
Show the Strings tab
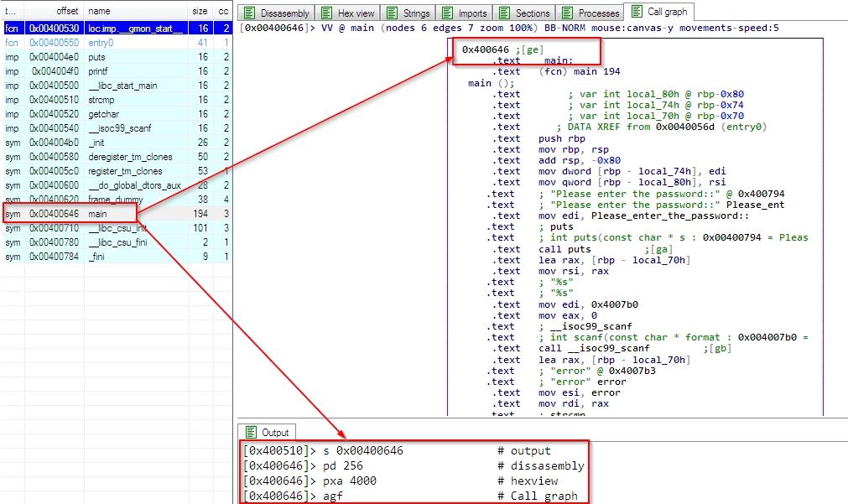(408, 13)
